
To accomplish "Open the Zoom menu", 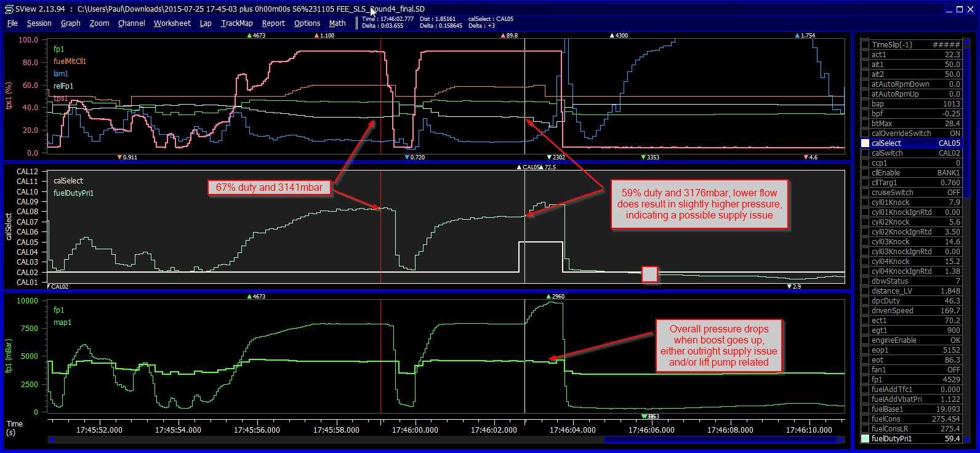I will pyautogui.click(x=99, y=23).
